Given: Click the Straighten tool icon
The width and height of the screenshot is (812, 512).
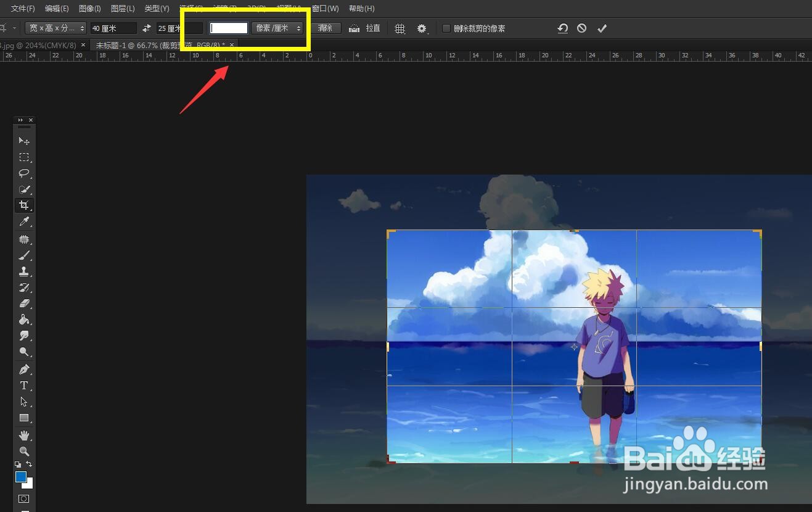Looking at the screenshot, I should point(355,28).
